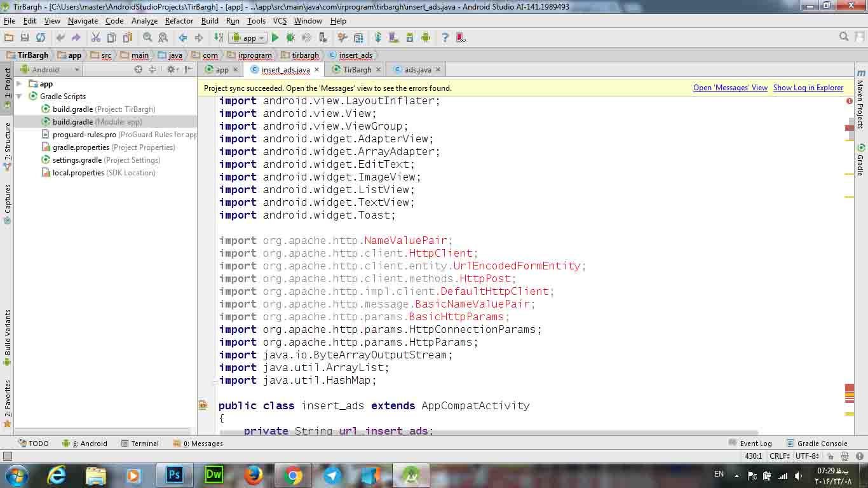Redo using the toolbar arrow icon
868x488 pixels.
pos(76,38)
